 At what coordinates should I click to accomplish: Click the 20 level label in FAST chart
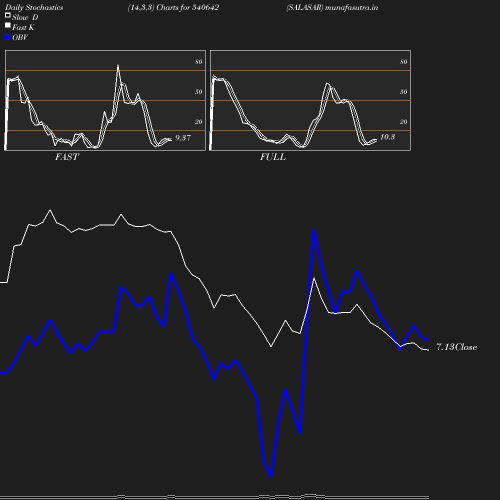click(199, 122)
